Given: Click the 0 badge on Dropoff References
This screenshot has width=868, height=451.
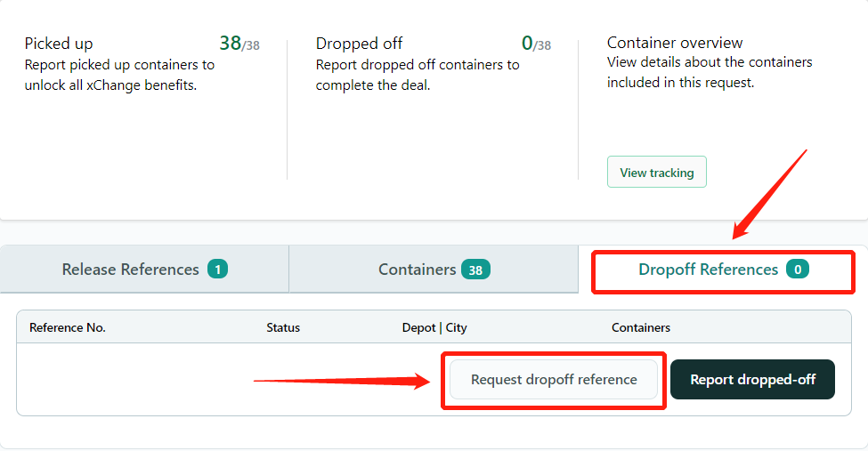Looking at the screenshot, I should [798, 270].
